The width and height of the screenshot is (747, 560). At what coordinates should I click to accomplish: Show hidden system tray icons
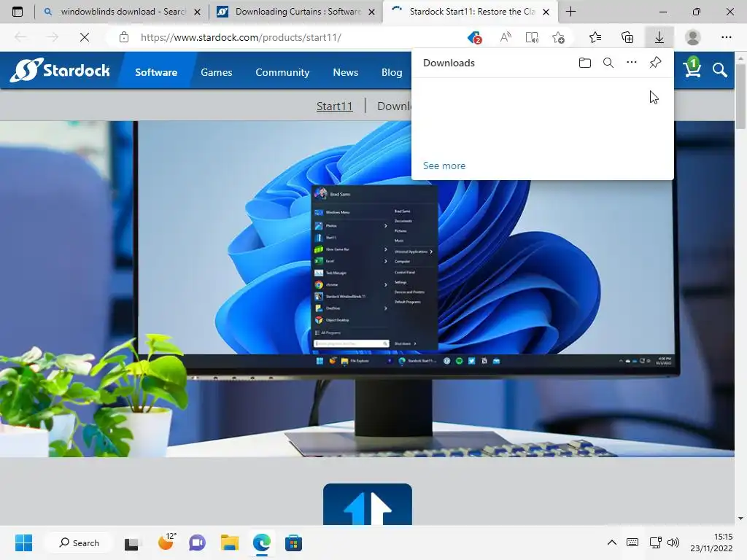612,542
